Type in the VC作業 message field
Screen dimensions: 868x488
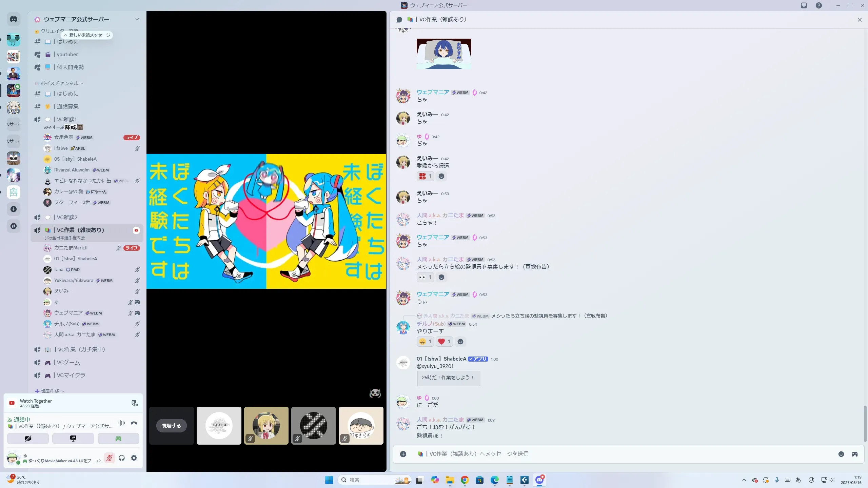610,454
